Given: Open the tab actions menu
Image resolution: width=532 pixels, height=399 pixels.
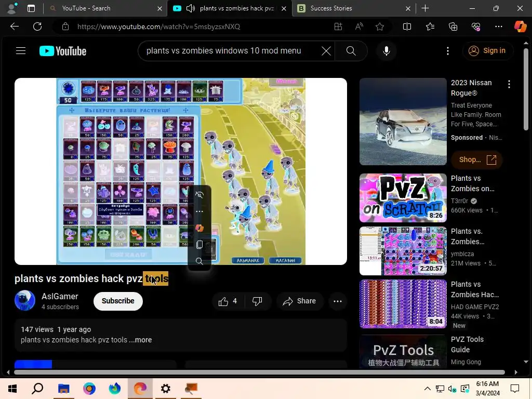Looking at the screenshot, I should point(31,8).
